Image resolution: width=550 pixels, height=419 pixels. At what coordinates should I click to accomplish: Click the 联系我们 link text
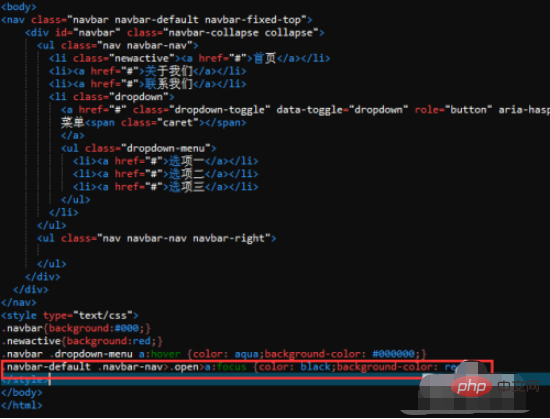pos(169,84)
